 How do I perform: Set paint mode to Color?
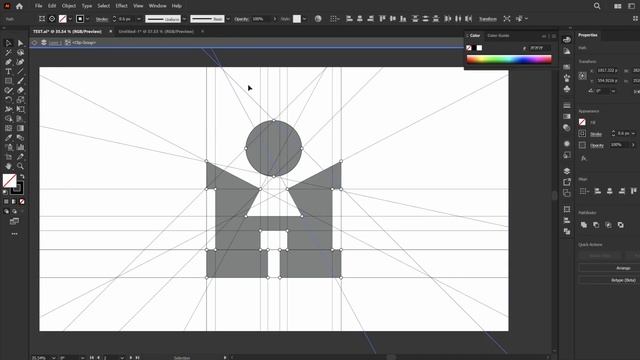tap(6, 202)
